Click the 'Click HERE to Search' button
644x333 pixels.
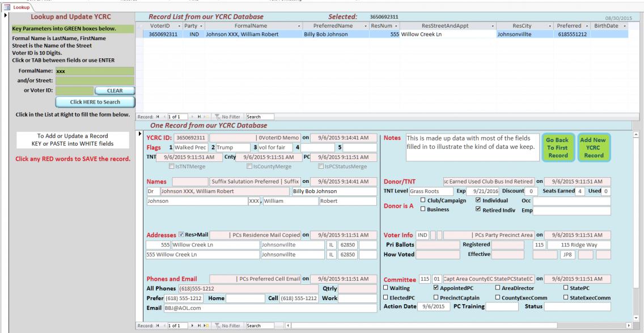pos(95,101)
